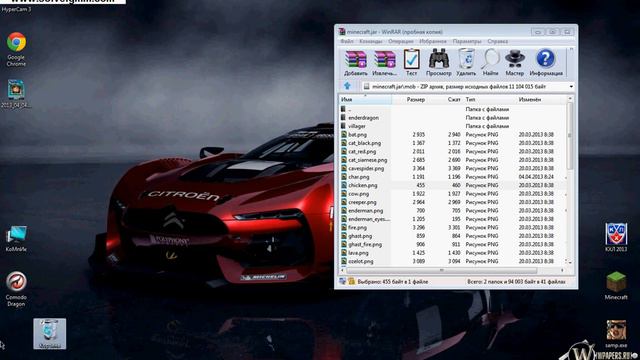Click the Извлечь (Extract) toolbar icon
This screenshot has height=360, width=640.
(x=384, y=62)
